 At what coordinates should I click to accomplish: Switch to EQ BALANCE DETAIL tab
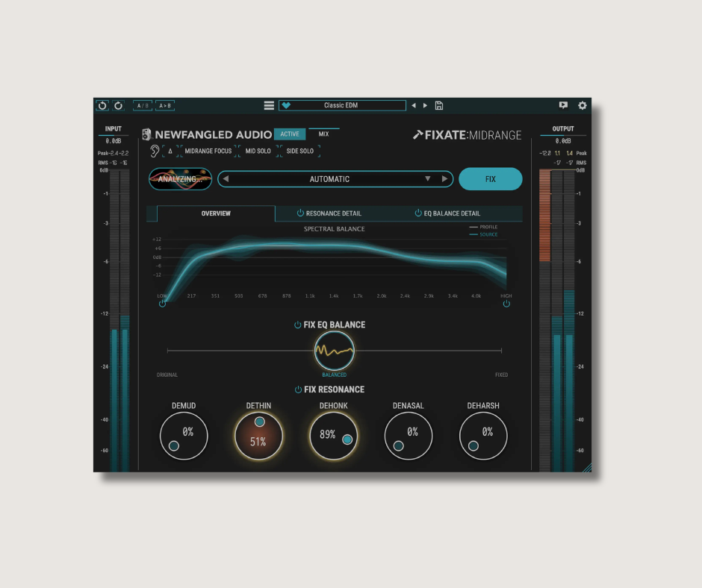click(x=452, y=213)
